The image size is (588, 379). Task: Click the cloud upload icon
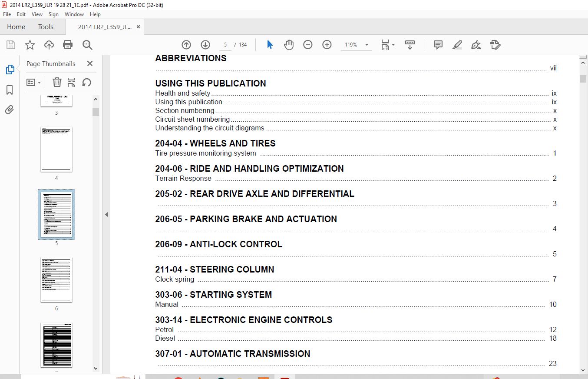49,45
